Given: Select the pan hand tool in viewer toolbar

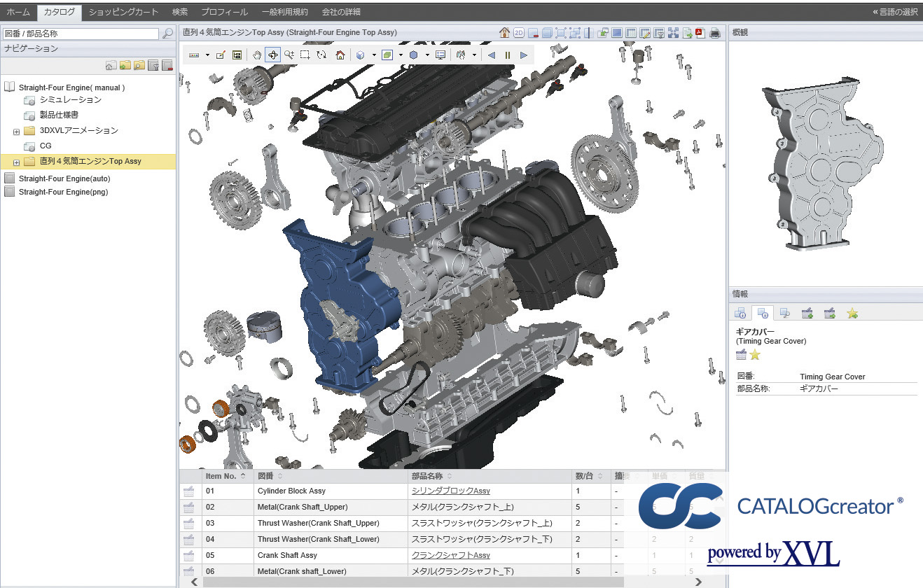Looking at the screenshot, I should tap(256, 55).
